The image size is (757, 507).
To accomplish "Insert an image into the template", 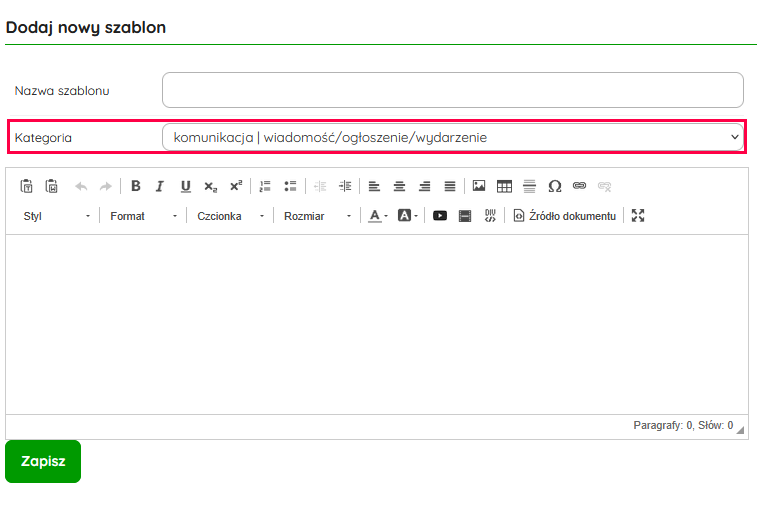I will coord(479,186).
